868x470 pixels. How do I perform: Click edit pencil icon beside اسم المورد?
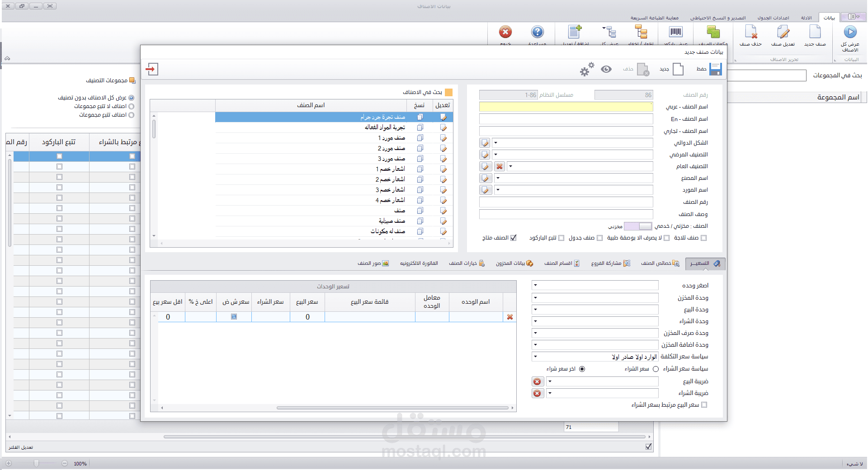pyautogui.click(x=486, y=190)
